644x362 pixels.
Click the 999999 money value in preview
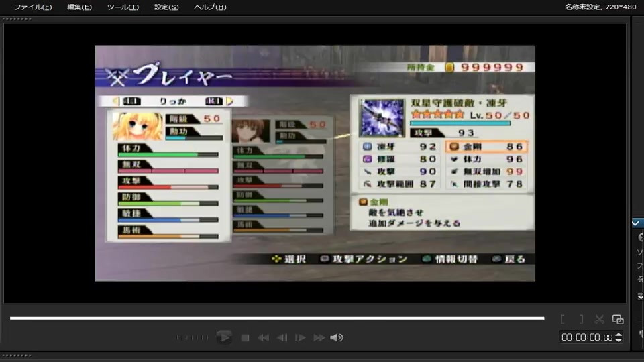(x=492, y=67)
